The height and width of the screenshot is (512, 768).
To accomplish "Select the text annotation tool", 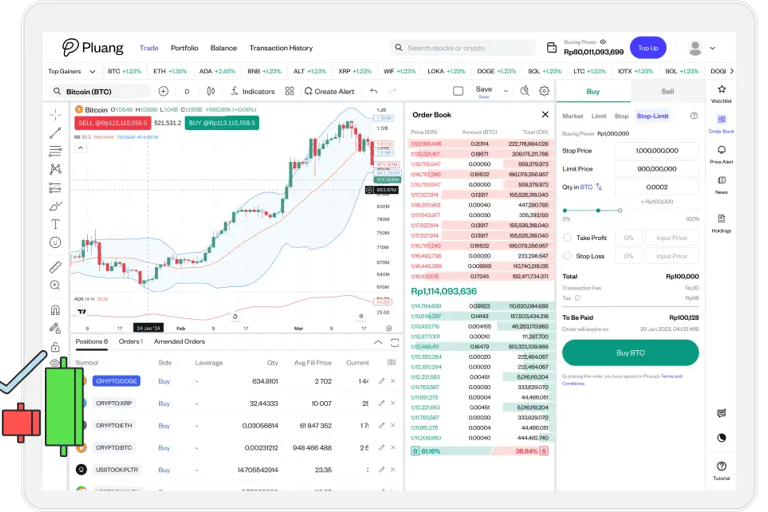I will click(x=55, y=224).
